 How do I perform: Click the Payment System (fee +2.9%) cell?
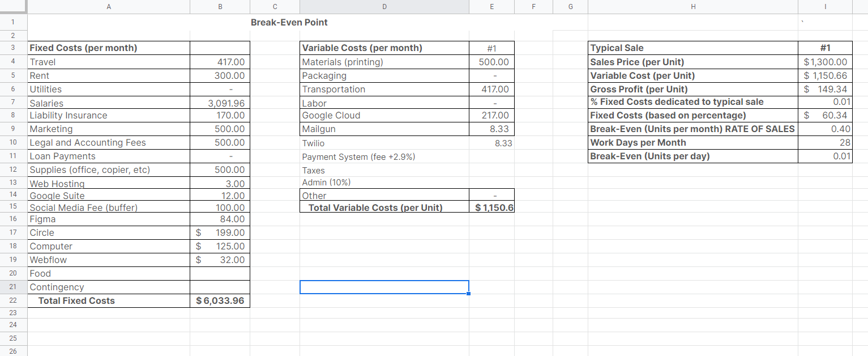click(x=384, y=156)
